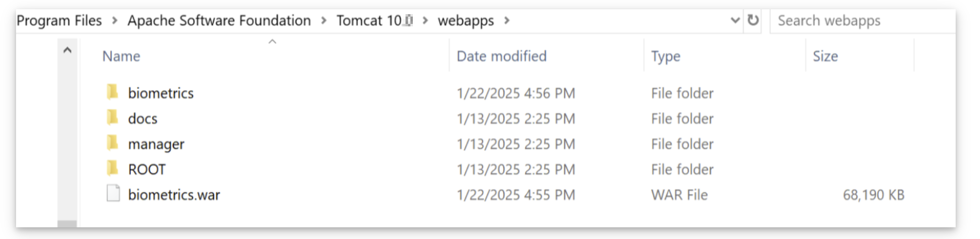This screenshot has height=239, width=980.
Task: Open the address bar history dropdown
Action: click(735, 20)
